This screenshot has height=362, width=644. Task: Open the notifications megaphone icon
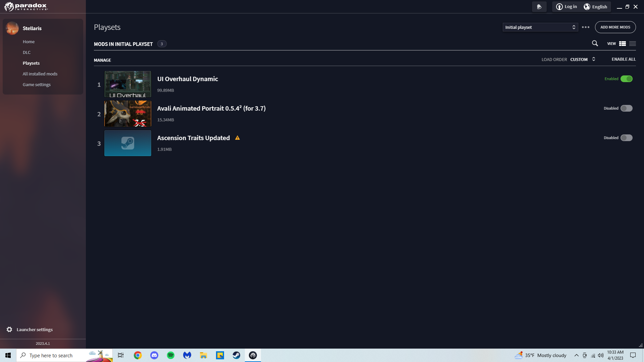pyautogui.click(x=539, y=7)
